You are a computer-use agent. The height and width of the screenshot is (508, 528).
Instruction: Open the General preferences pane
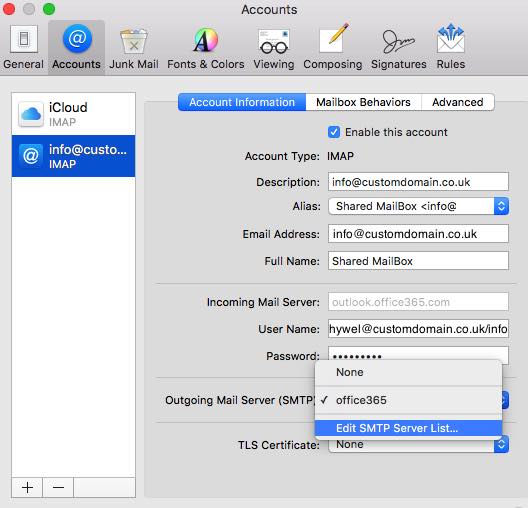(x=23, y=47)
